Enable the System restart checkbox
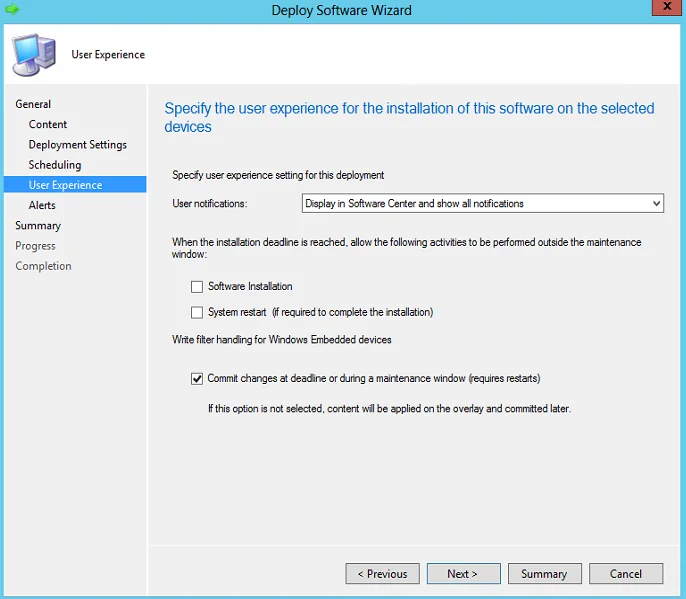This screenshot has height=599, width=686. click(x=197, y=312)
